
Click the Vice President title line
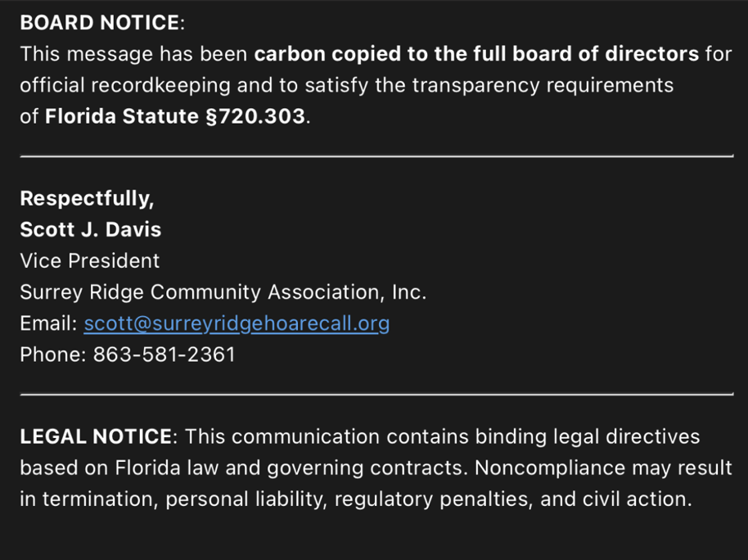pos(90,260)
